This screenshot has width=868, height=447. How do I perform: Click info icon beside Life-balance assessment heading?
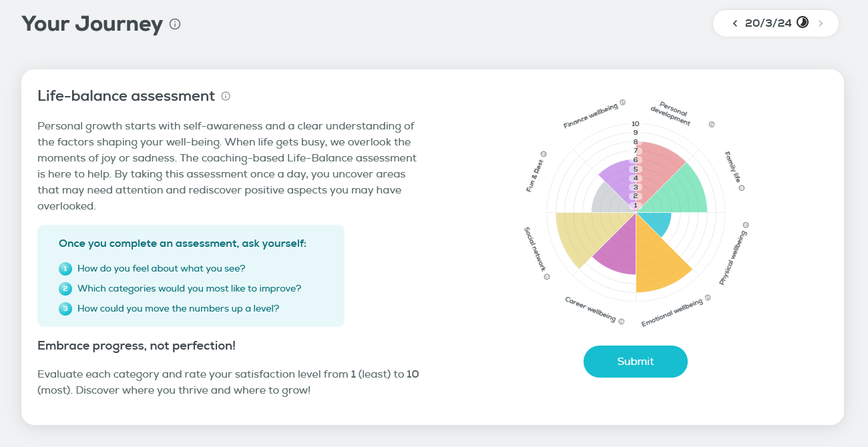click(226, 96)
